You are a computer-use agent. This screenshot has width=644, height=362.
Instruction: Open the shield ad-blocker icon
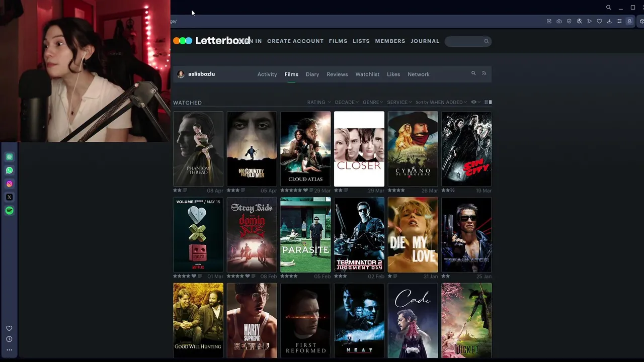point(569,21)
